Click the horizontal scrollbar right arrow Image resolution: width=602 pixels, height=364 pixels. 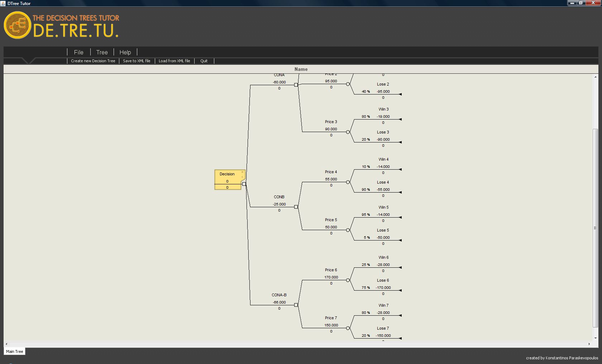tap(589, 344)
